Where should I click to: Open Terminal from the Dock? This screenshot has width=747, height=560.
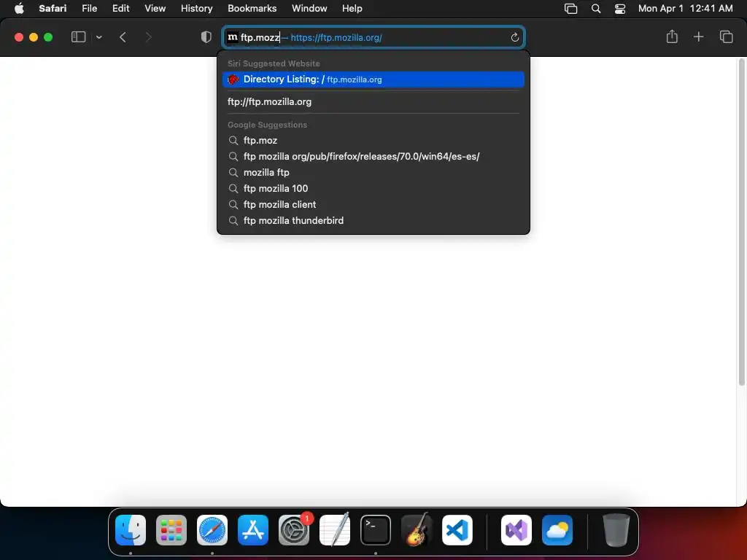(376, 530)
